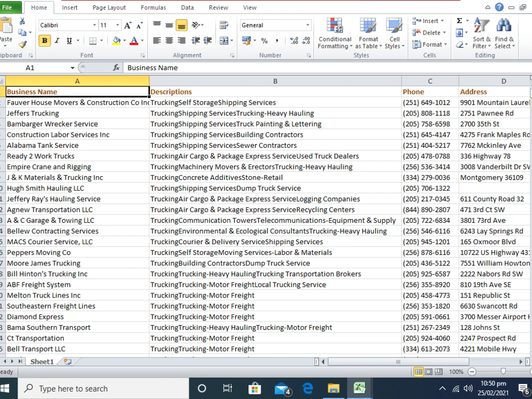Image resolution: width=532 pixels, height=399 pixels.
Task: Open Conditional Formatting options
Action: point(335,33)
